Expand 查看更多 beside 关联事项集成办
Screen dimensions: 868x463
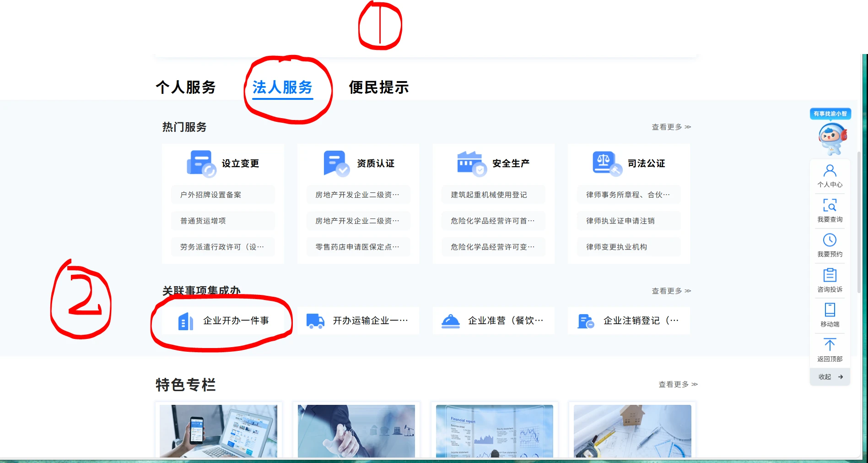[671, 291]
